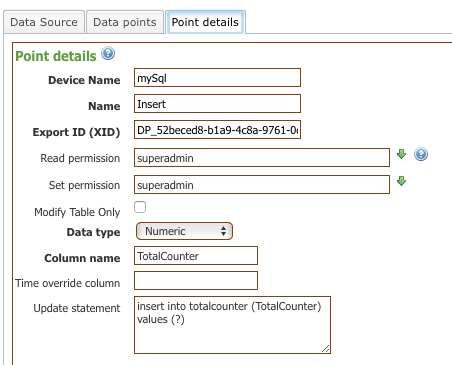Enable the Modify Table Only checkbox
The image size is (452, 365).
140,207
